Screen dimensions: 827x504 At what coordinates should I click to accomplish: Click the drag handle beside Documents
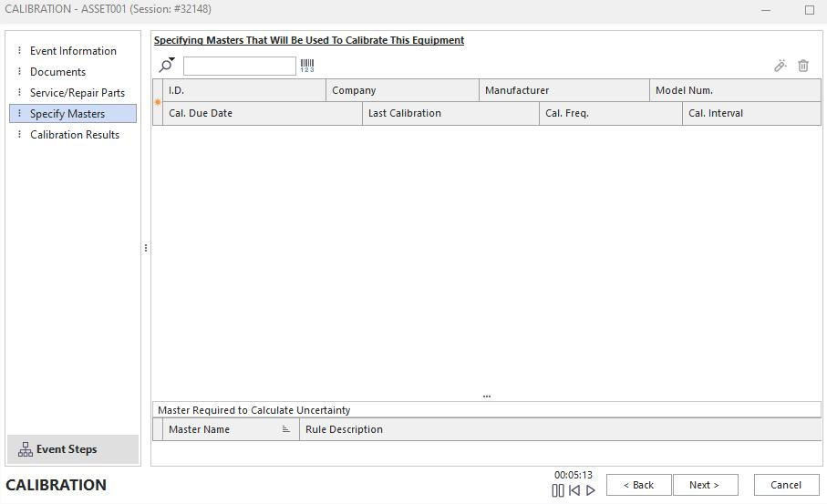tap(19, 72)
